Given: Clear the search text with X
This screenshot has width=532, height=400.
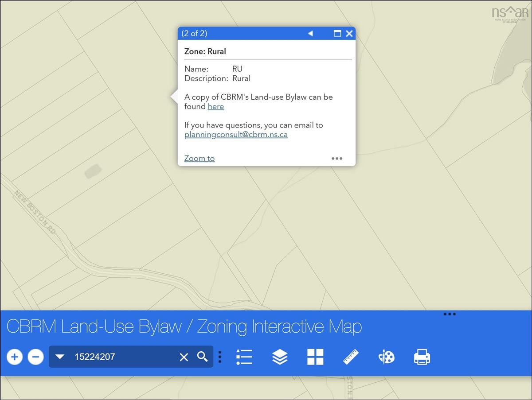Looking at the screenshot, I should coord(184,357).
